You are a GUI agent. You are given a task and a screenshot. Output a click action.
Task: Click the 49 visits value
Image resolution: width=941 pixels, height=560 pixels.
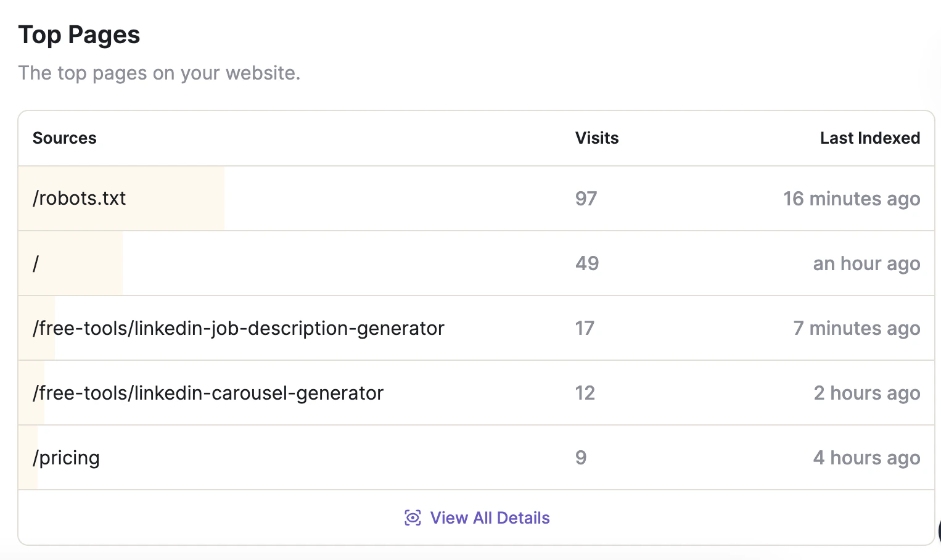click(x=587, y=263)
